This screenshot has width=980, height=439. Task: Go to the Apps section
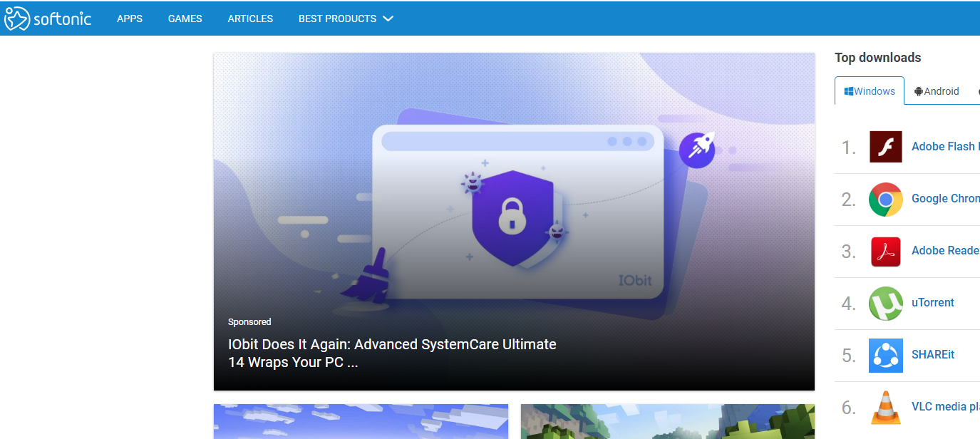[x=130, y=19]
